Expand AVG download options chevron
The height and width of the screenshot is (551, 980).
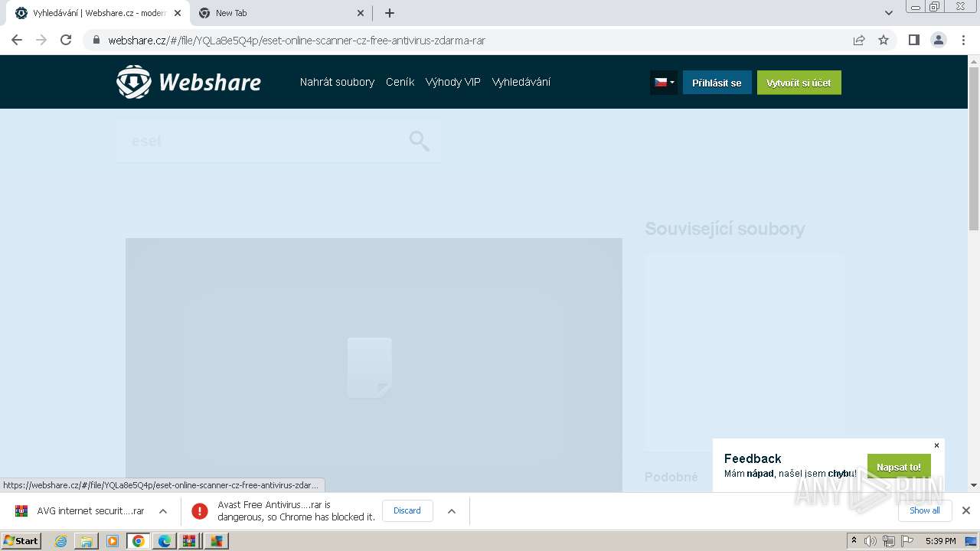[x=163, y=510]
